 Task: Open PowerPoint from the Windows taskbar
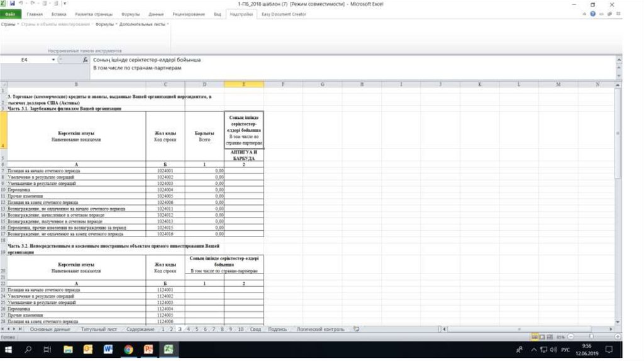coord(148,349)
